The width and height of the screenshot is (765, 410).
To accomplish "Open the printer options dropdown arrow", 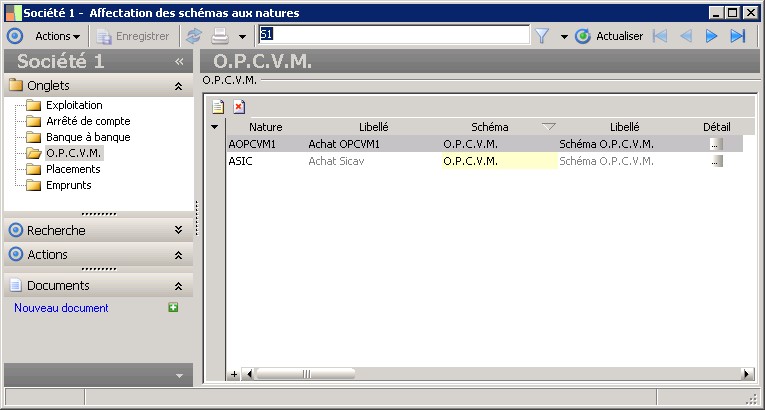I will pos(242,37).
